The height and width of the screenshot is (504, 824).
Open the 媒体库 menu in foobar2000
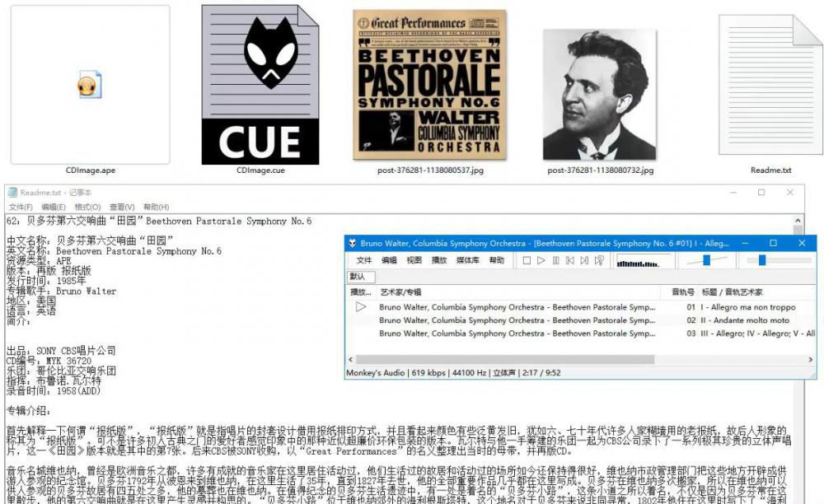tap(468, 260)
